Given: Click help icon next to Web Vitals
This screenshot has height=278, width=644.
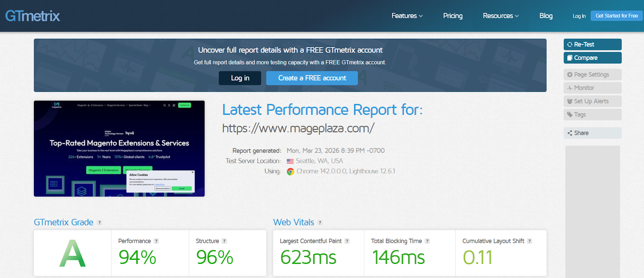Looking at the screenshot, I should tap(320, 222).
